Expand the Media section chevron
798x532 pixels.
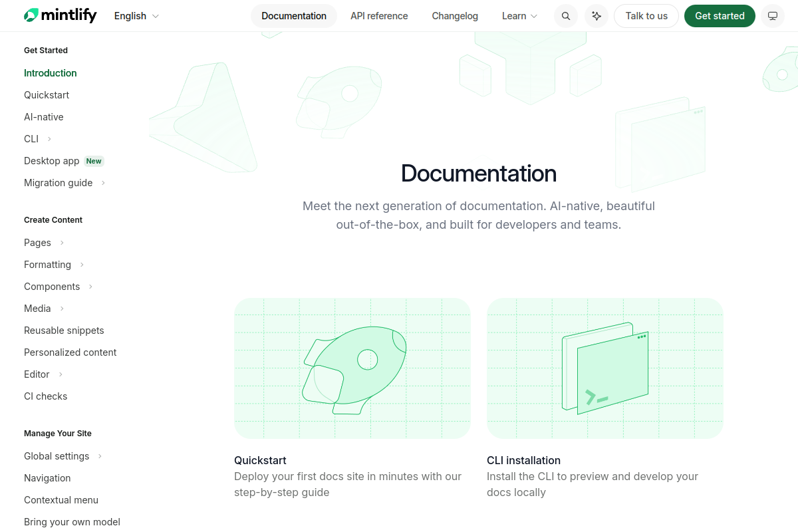point(62,309)
